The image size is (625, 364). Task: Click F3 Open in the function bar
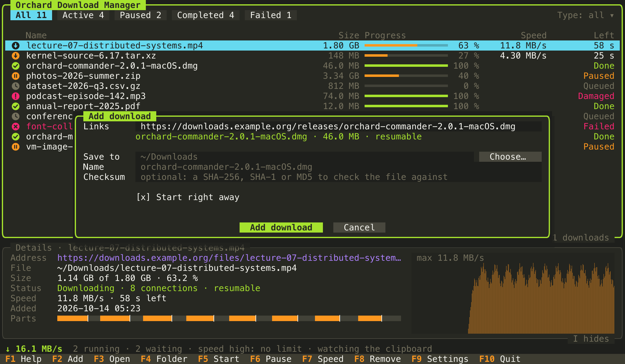click(112, 359)
